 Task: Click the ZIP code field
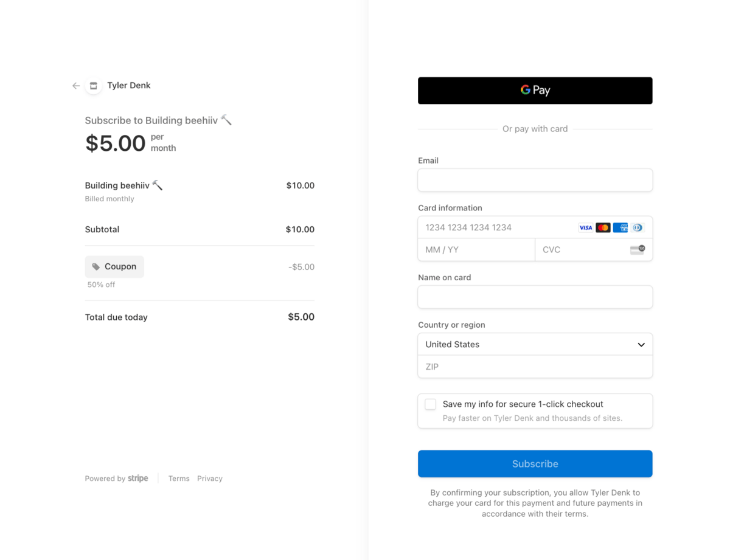pyautogui.click(x=535, y=367)
